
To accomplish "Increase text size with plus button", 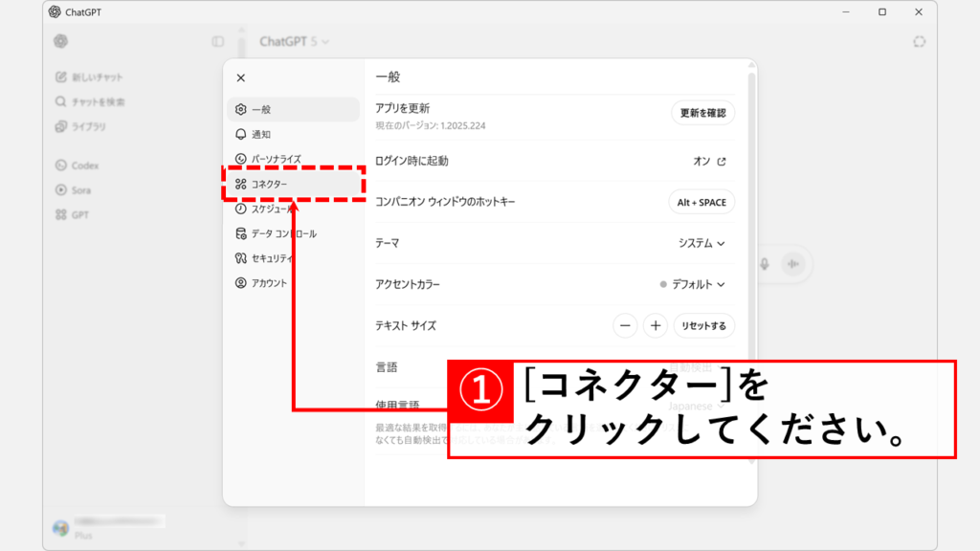I will (x=655, y=325).
